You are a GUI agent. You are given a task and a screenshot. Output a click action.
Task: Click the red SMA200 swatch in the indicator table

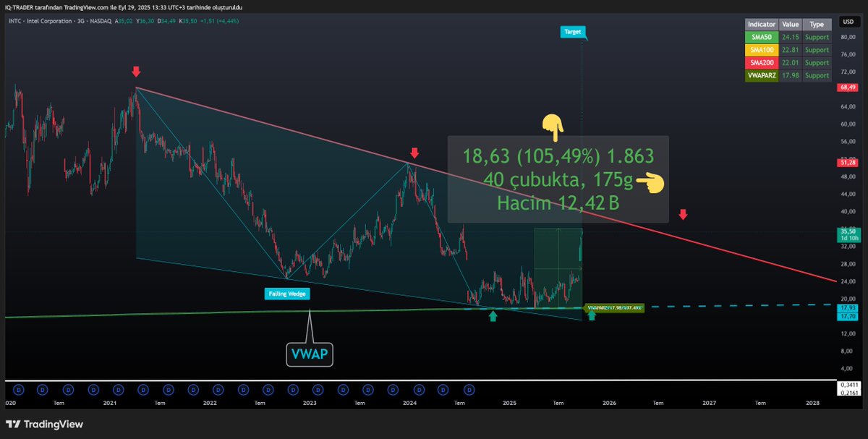point(761,63)
